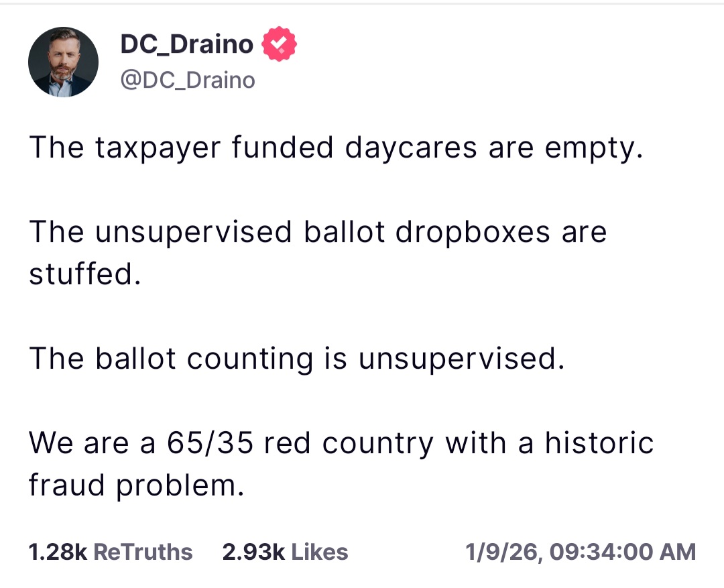Click the DC_Draino profile avatar photo
This screenshot has height=588, width=724.
[x=63, y=62]
